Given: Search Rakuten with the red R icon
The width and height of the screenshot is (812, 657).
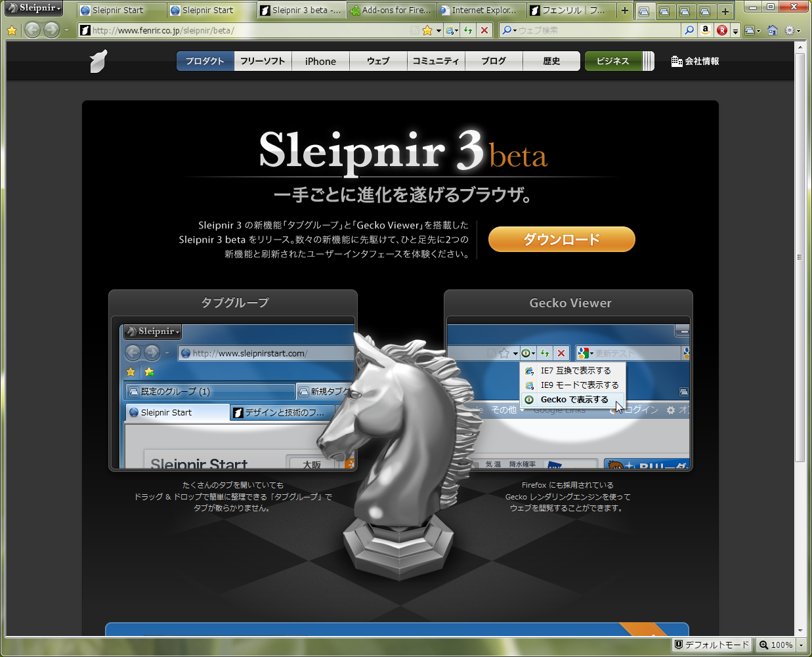Looking at the screenshot, I should click(722, 30).
